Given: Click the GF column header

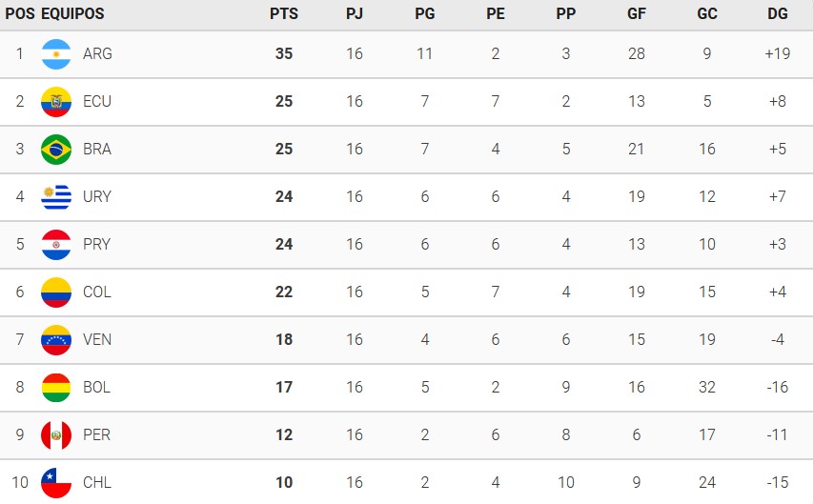Looking at the screenshot, I should pos(637,14).
